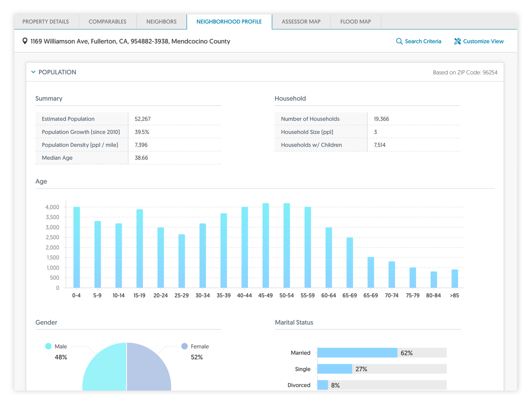
Task: Go to the Neighbors tab
Action: click(x=161, y=22)
